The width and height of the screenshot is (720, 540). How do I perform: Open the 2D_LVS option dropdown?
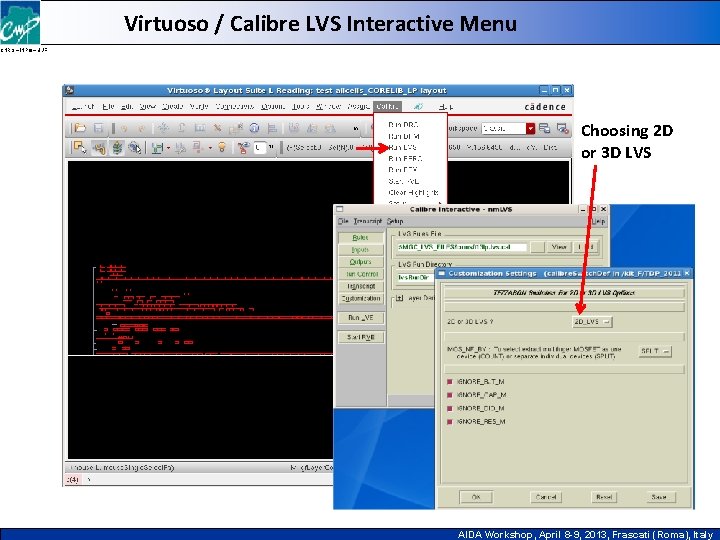pyautogui.click(x=592, y=322)
